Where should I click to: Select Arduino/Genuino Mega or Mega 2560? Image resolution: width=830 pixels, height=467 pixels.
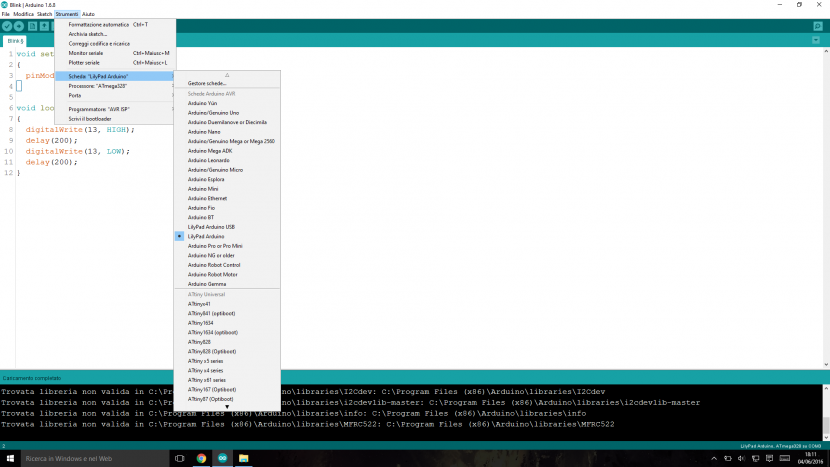227,141
